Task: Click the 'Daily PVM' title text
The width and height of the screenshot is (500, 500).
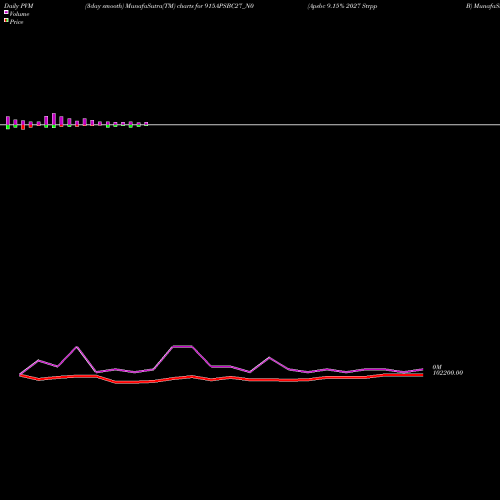Action: 19,6
